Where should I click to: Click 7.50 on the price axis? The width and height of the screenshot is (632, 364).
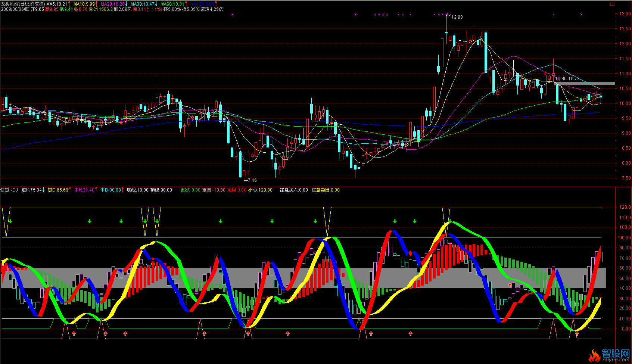[626, 178]
